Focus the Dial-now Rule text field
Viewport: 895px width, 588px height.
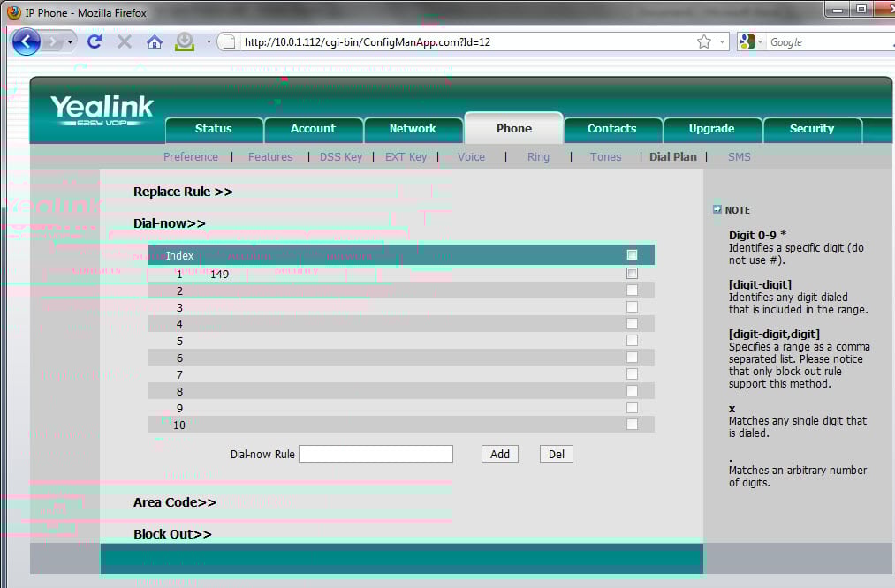point(375,454)
